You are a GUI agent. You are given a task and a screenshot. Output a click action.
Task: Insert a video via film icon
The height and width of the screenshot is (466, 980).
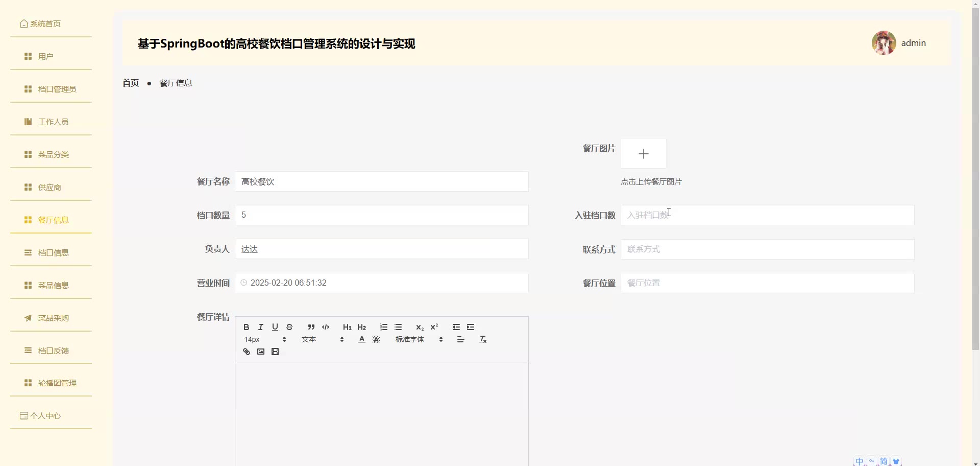pos(275,352)
